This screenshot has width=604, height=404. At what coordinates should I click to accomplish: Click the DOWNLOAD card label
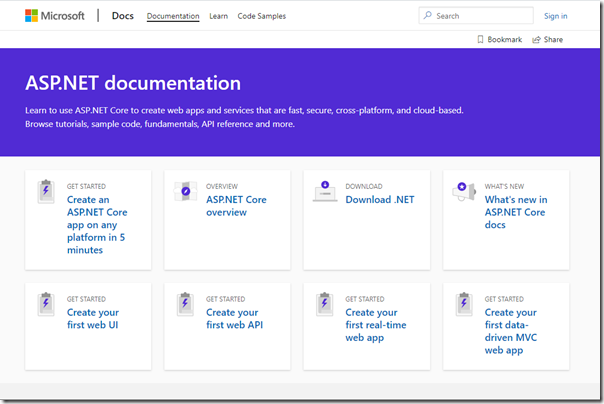[x=364, y=186]
